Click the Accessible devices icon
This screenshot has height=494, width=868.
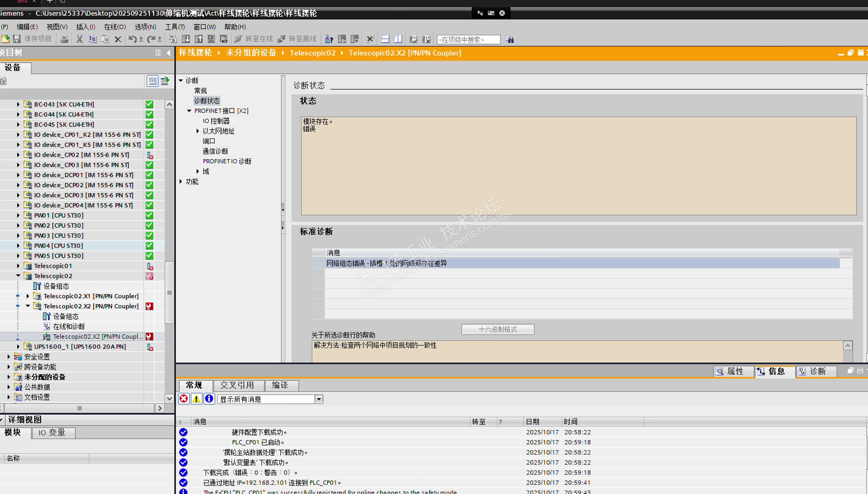(329, 39)
